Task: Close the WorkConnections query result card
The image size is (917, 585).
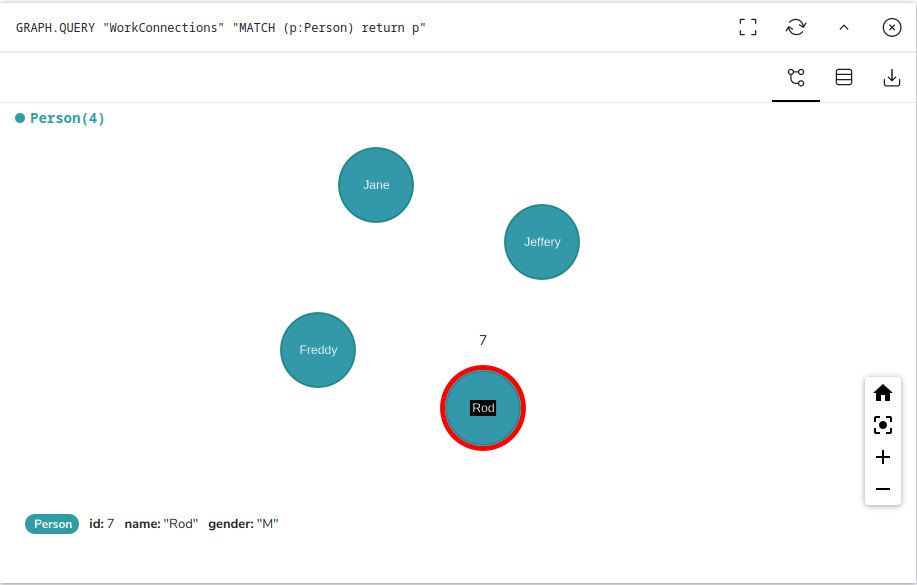Action: click(892, 27)
